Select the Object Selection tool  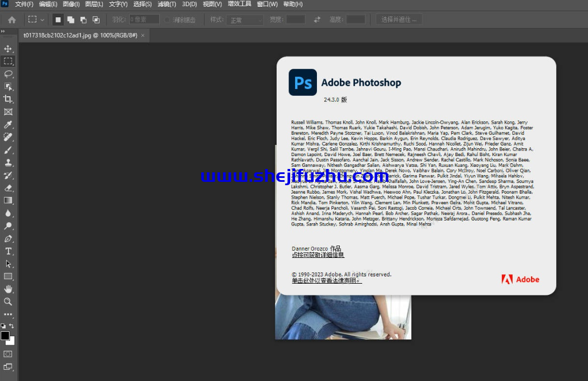[8, 86]
